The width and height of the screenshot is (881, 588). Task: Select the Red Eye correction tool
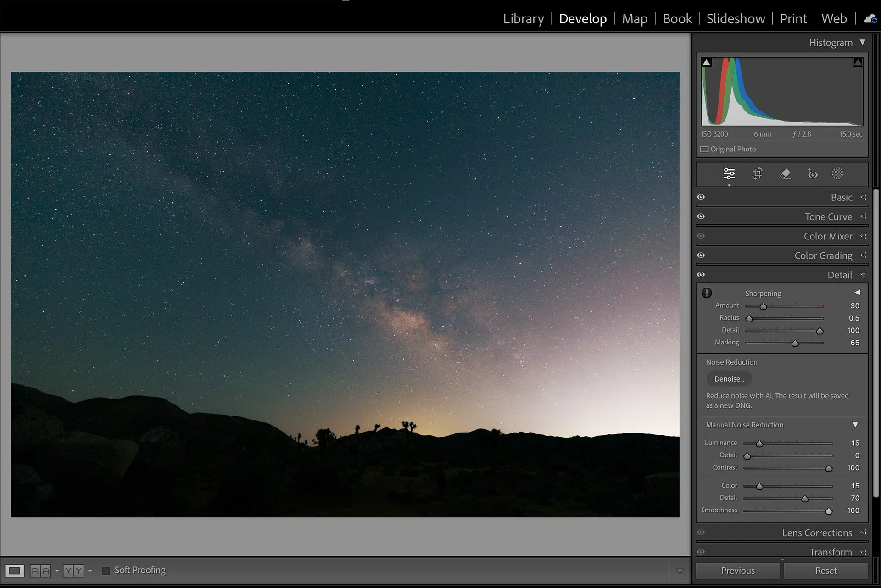pyautogui.click(x=812, y=174)
